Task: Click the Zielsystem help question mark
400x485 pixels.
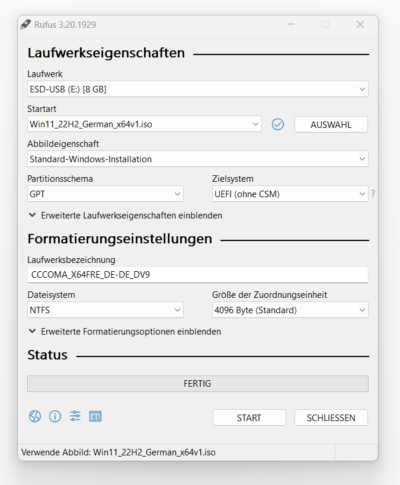Action: [373, 193]
